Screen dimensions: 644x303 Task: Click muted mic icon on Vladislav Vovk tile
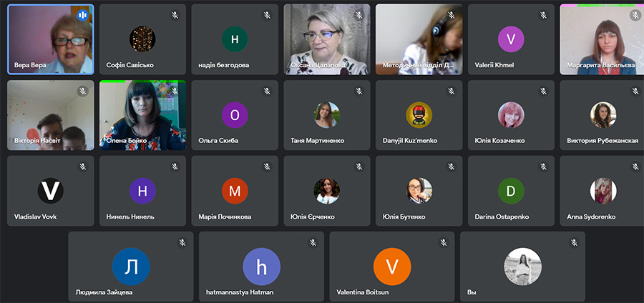(82, 167)
